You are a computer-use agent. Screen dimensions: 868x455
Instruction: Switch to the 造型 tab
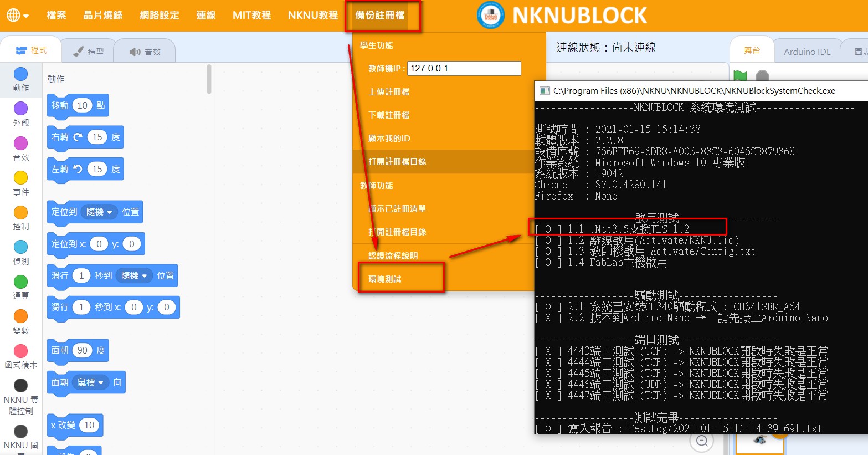coord(88,52)
